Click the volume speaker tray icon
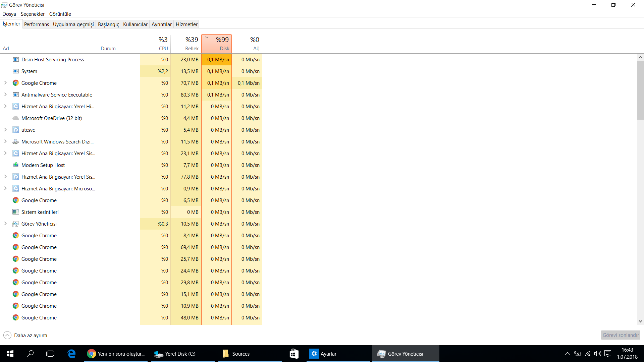Image resolution: width=644 pixels, height=362 pixels. click(x=597, y=354)
